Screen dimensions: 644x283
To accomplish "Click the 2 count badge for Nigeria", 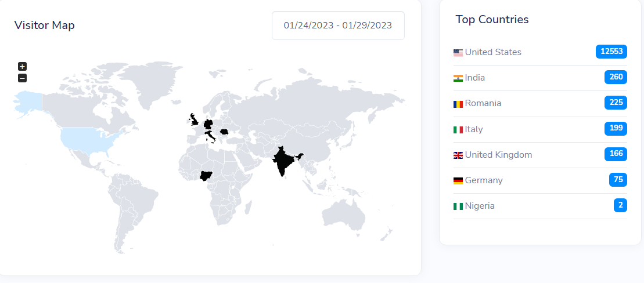I will pos(620,205).
